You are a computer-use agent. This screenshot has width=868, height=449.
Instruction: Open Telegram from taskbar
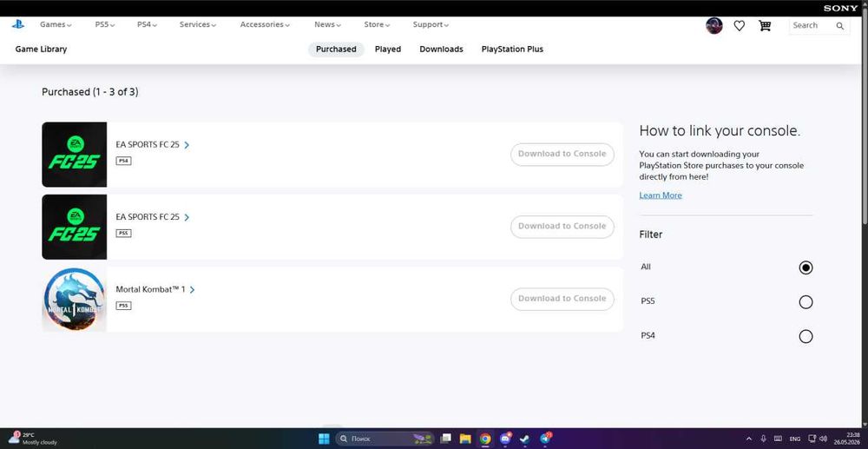click(x=545, y=439)
